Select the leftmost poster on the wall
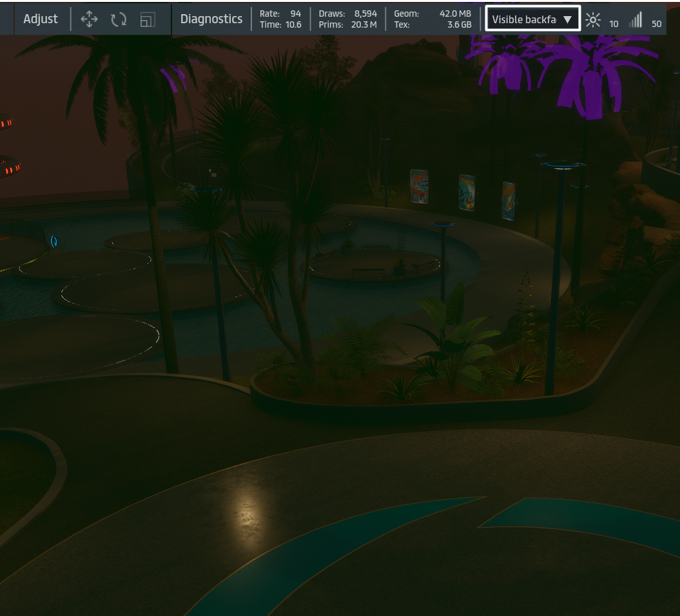680x616 pixels. 419,186
